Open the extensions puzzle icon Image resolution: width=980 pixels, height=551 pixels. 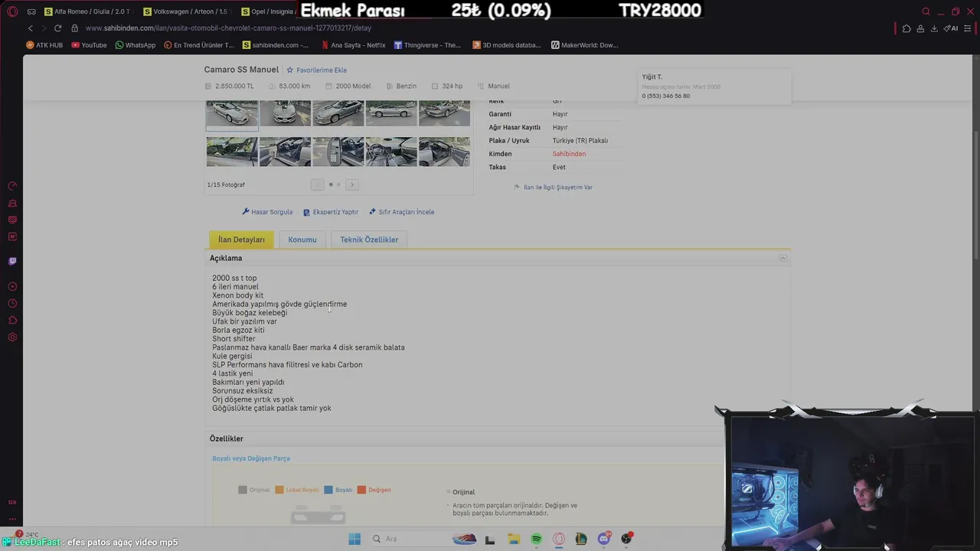[906, 28]
